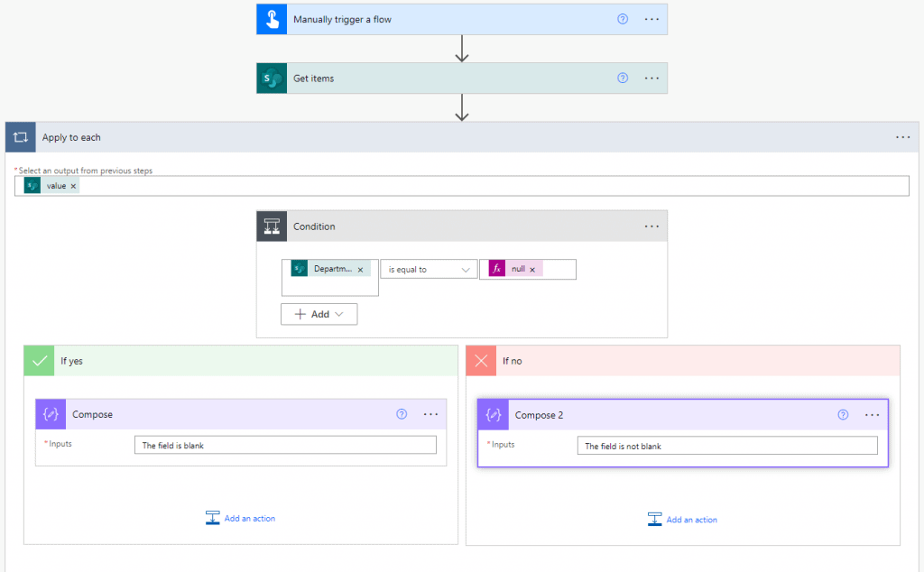
Task: Click the Add button in the Condition
Action: point(319,314)
